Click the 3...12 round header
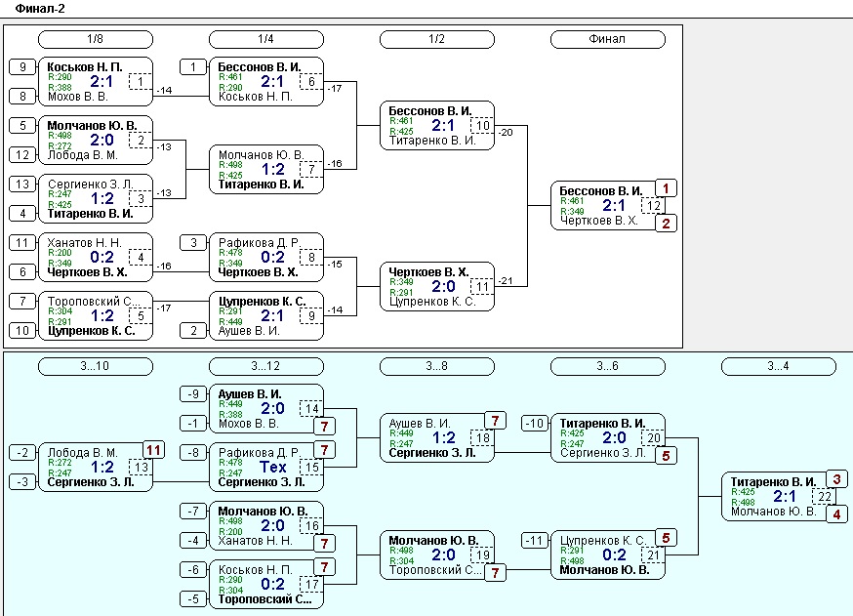Screen dimensions: 853x616 pos(266,366)
